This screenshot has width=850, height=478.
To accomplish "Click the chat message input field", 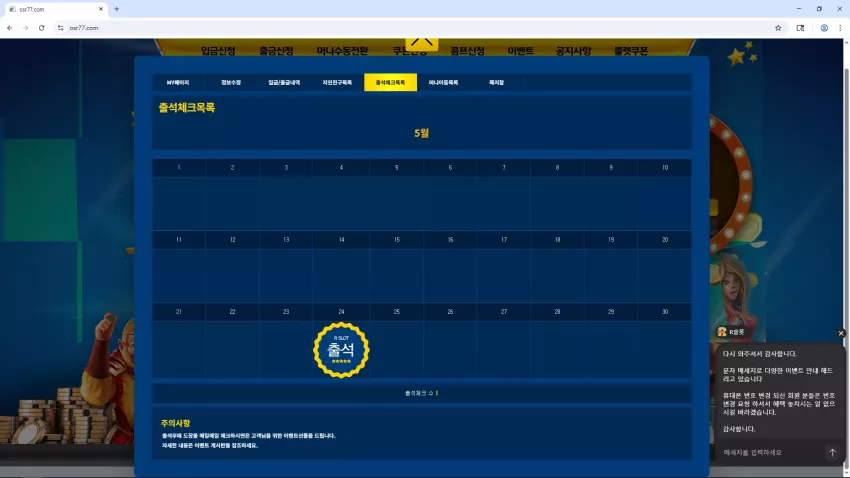I will pos(770,453).
